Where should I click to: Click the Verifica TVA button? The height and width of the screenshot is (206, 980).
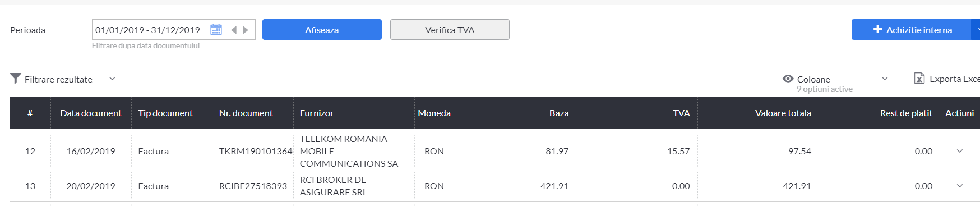pos(450,30)
